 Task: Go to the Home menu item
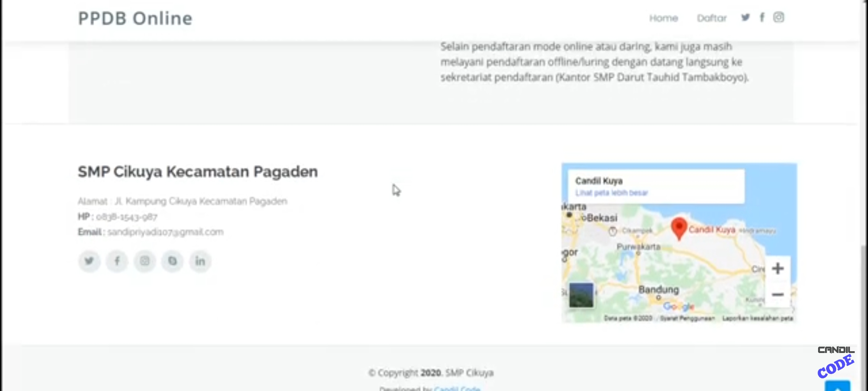coord(663,18)
